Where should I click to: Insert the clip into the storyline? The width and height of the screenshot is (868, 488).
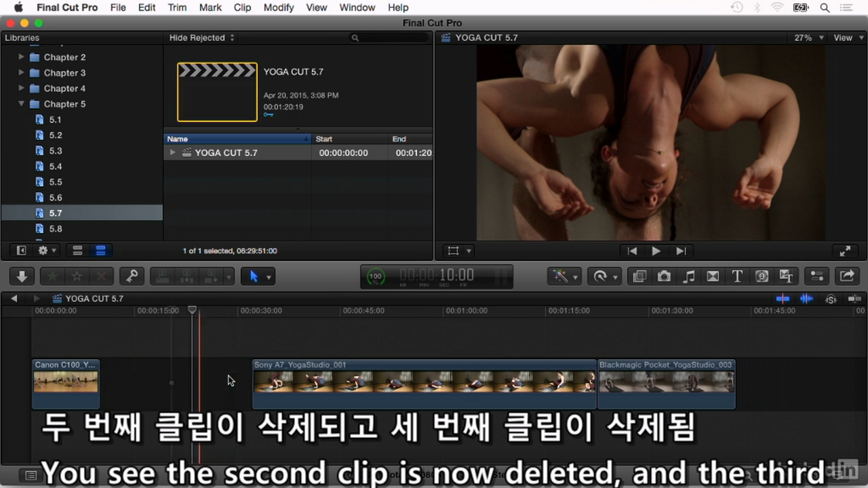click(187, 277)
